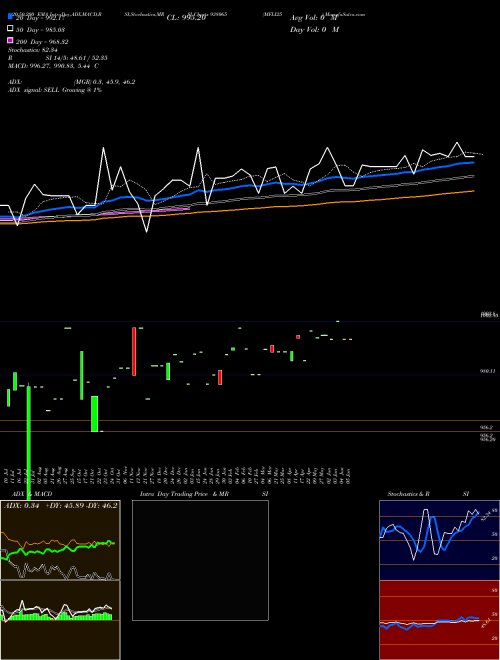Image resolution: width=500 pixels, height=660 pixels.
Task: Click the 'ADX signal: SELL Growing @ 1%' line
Action: click(55, 90)
